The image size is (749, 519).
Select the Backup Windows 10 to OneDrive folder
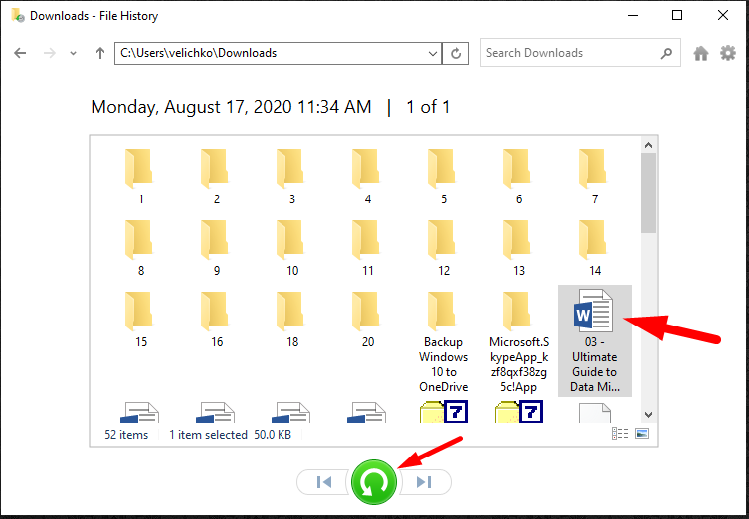pos(443,340)
